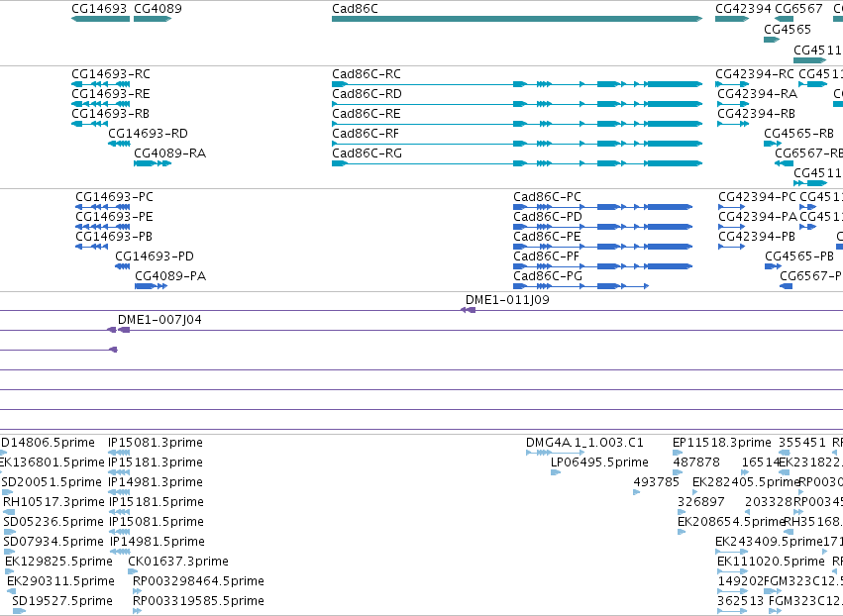Viewport: 843px width, 616px height.
Task: Click the Cad86C-RF transcript label
Action: pyautogui.click(x=366, y=134)
